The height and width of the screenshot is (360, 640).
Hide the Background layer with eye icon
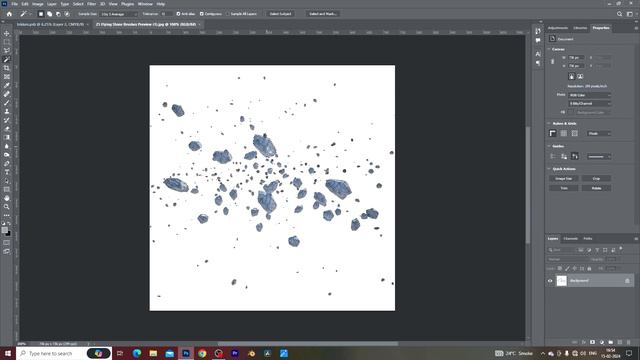coord(550,281)
